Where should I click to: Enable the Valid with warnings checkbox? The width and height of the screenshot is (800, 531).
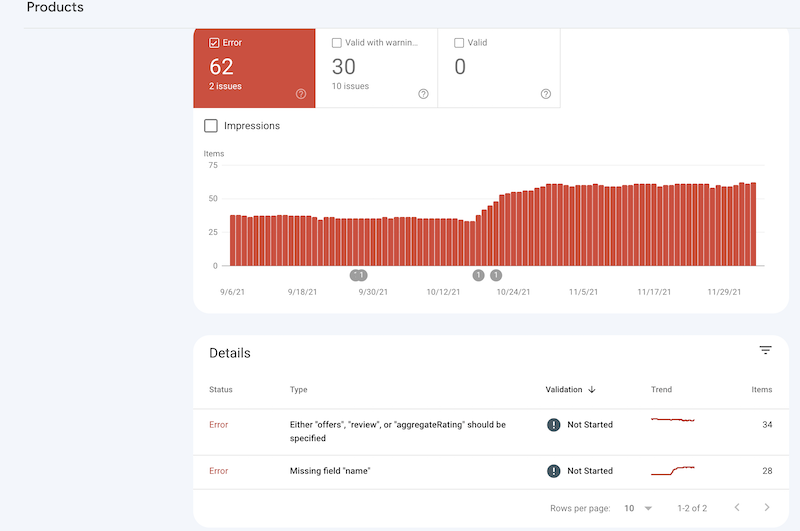pyautogui.click(x=337, y=43)
